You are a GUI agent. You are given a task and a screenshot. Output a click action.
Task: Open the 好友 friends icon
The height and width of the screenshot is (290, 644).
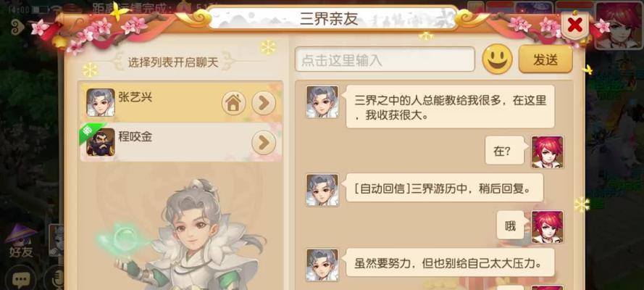point(20,241)
